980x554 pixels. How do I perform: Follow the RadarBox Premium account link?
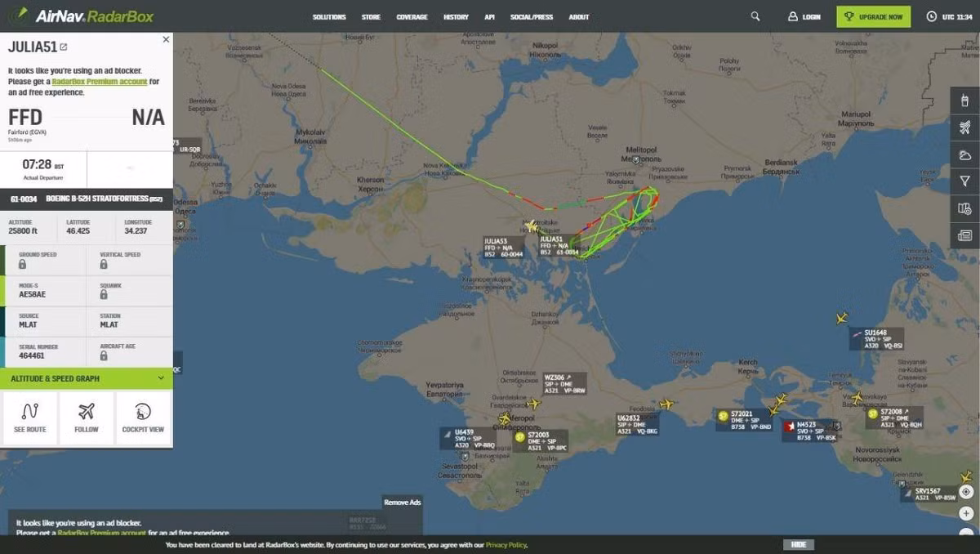tap(100, 82)
